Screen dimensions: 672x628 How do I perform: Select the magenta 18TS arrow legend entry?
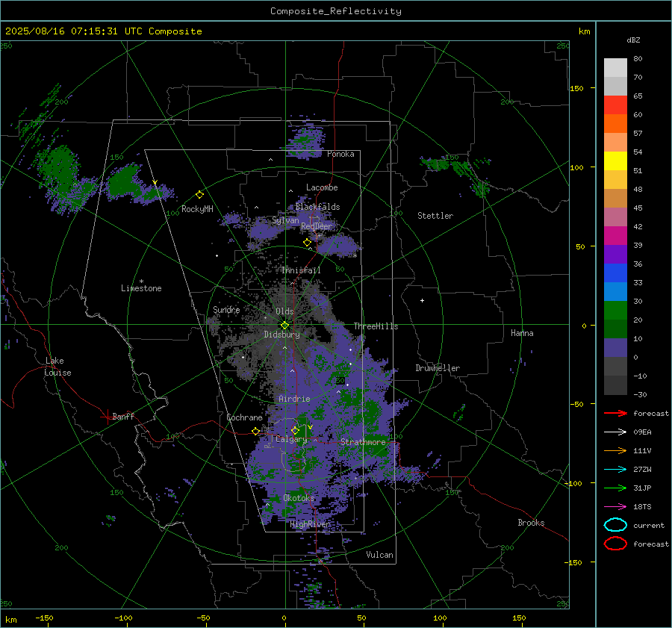pos(615,507)
